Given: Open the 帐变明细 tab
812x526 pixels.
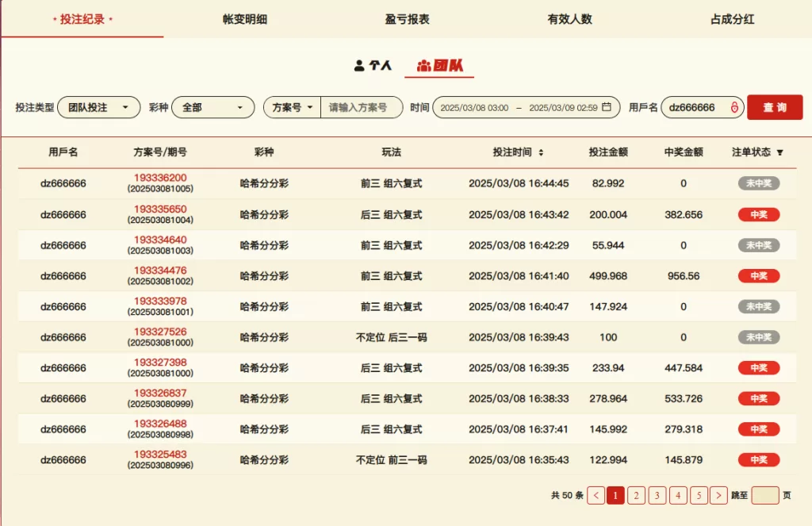Looking at the screenshot, I should pyautogui.click(x=244, y=19).
